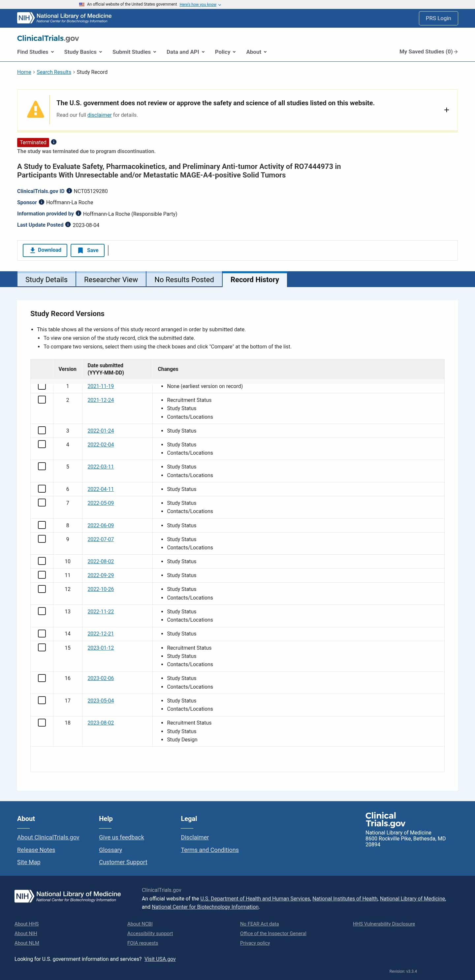Click About ClinicalTrials.gov footer link
Screen dimensions: 475x980
click(x=48, y=837)
